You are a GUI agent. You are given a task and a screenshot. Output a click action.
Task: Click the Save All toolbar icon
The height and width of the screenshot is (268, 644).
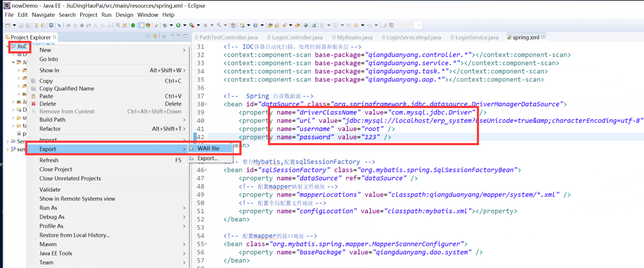click(28, 25)
